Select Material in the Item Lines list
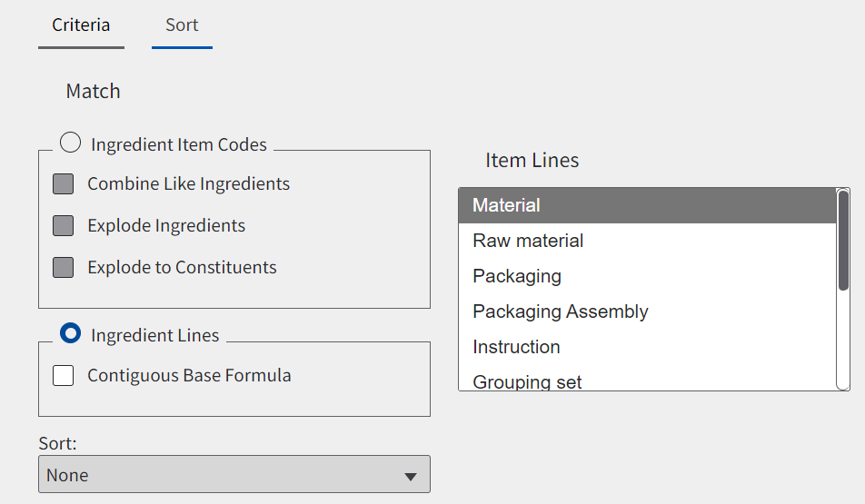 (646, 205)
